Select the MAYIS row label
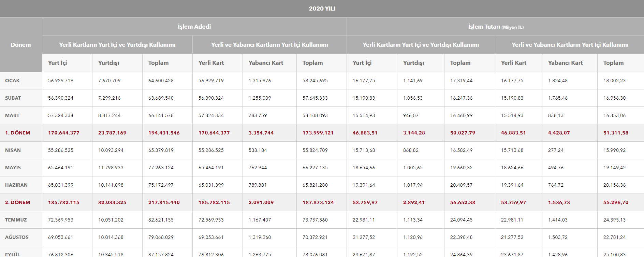Viewport: 644px width, 257px height. (x=13, y=168)
